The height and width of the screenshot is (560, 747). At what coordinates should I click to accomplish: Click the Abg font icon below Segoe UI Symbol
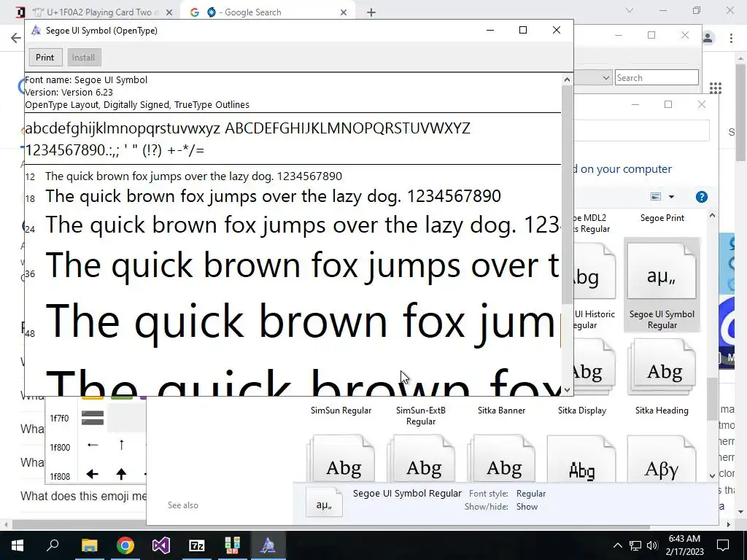tap(662, 367)
